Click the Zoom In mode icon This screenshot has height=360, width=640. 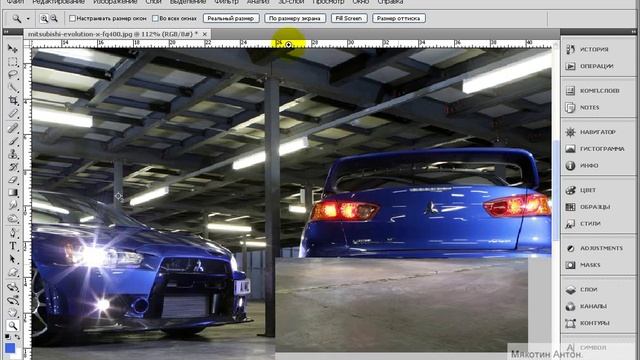pos(44,18)
